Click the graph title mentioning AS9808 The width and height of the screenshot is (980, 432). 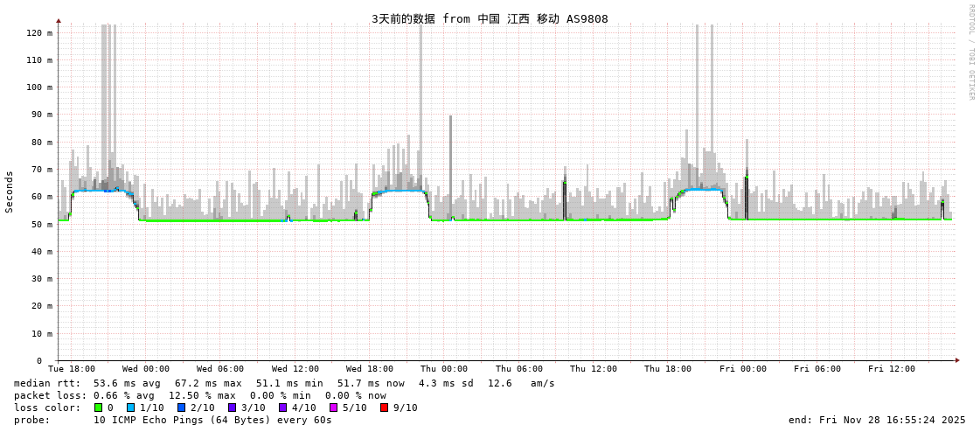[490, 19]
